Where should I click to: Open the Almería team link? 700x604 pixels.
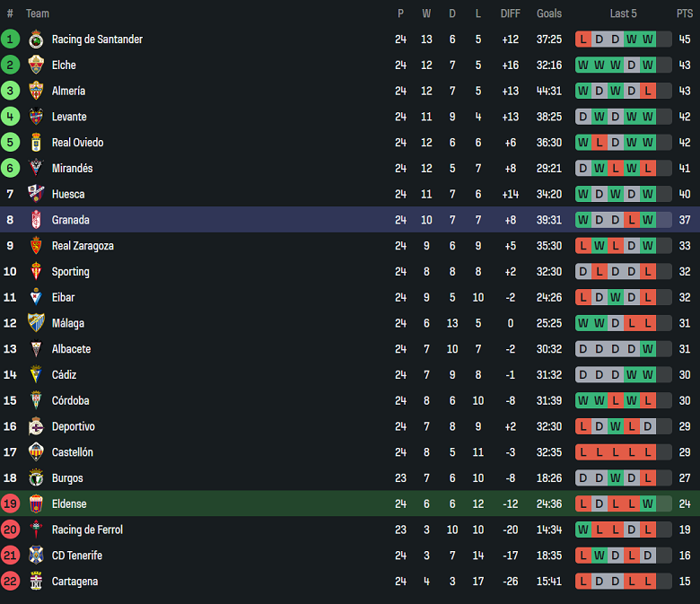coord(68,91)
